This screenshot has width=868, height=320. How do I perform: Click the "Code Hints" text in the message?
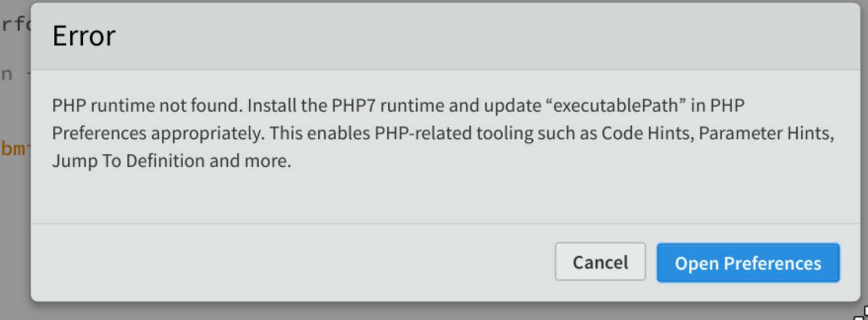648,134
